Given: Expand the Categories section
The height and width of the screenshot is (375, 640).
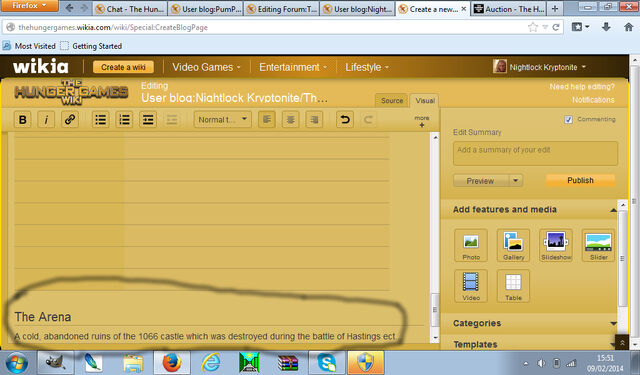Looking at the screenshot, I should (x=613, y=324).
